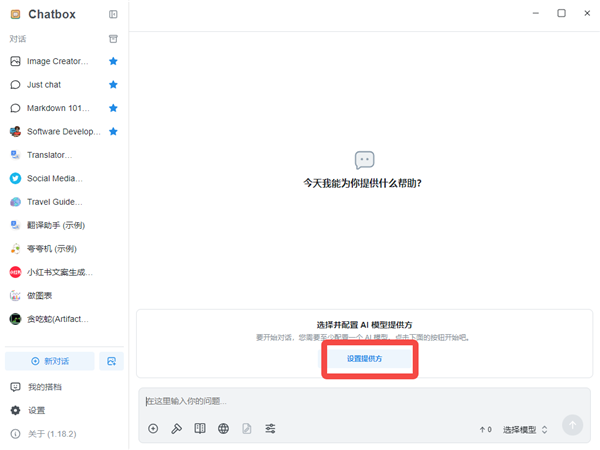The height and width of the screenshot is (450, 600).
Task: Open the book knowledge base icon
Action: pyautogui.click(x=200, y=429)
